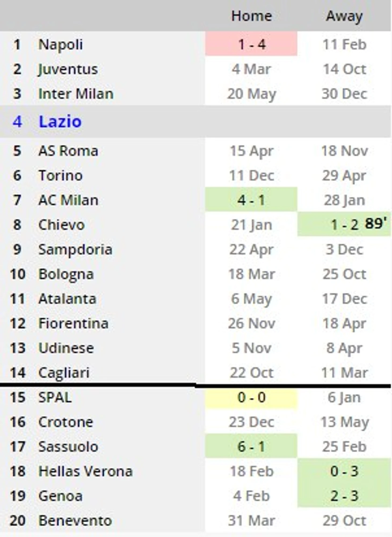Click SPAL home draw result 0 - 0
This screenshot has height=537, width=392.
[251, 397]
